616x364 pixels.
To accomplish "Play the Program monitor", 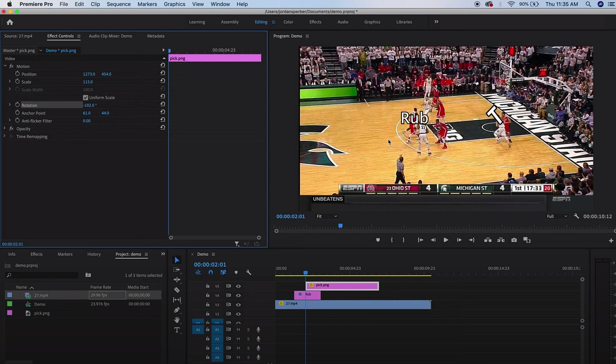I will coord(445,240).
